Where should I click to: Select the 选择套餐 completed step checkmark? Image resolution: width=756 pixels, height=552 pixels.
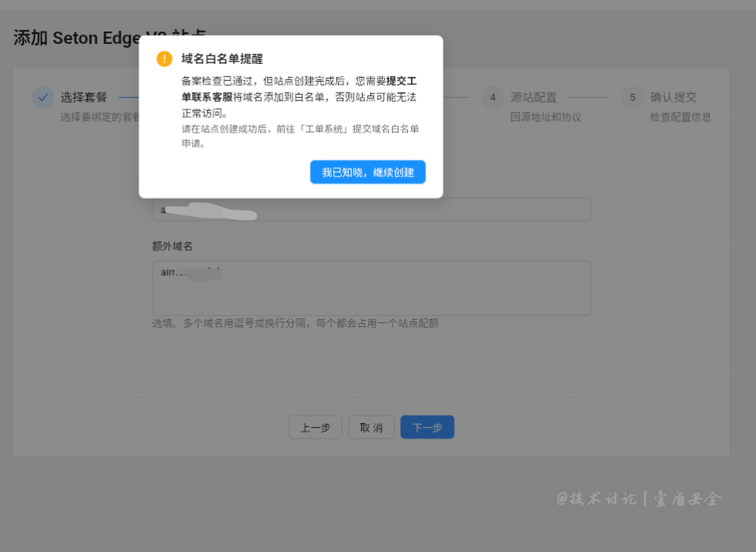[x=43, y=97]
